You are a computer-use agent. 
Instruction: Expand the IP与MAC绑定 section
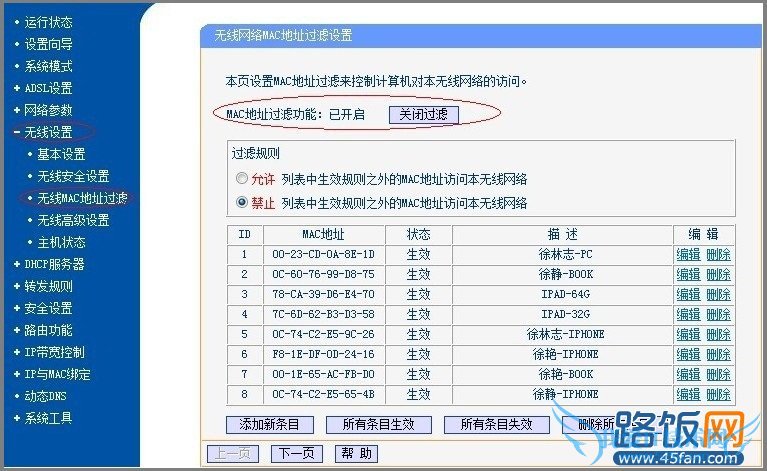pos(57,374)
